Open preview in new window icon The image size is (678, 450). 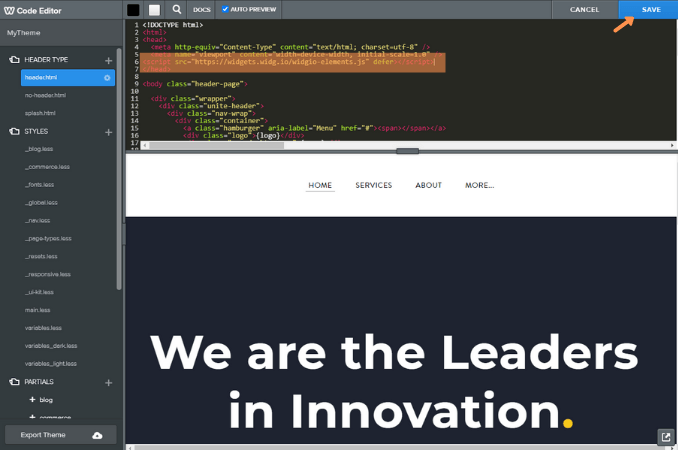[666, 437]
